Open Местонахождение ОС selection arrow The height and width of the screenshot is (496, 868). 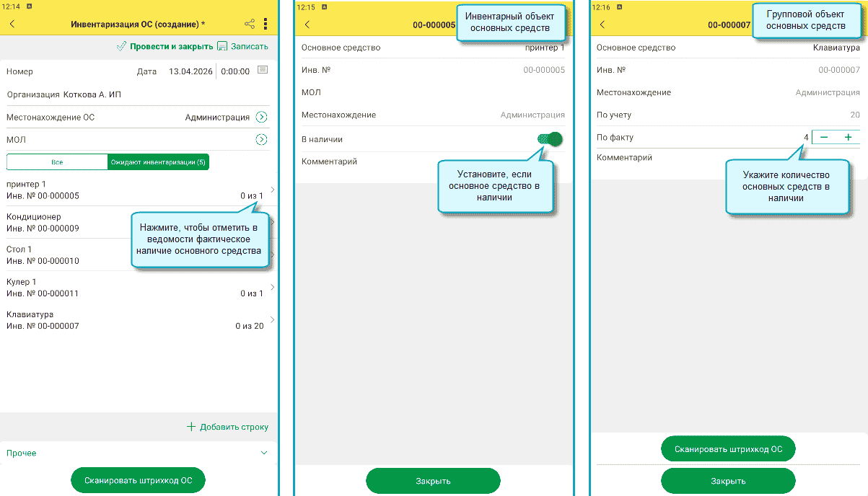pos(262,117)
